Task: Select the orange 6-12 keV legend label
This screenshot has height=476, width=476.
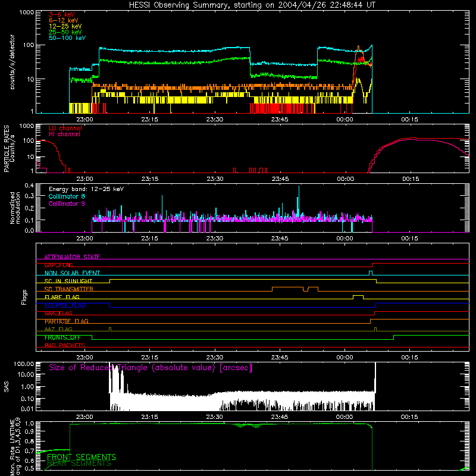Action: 64,20
